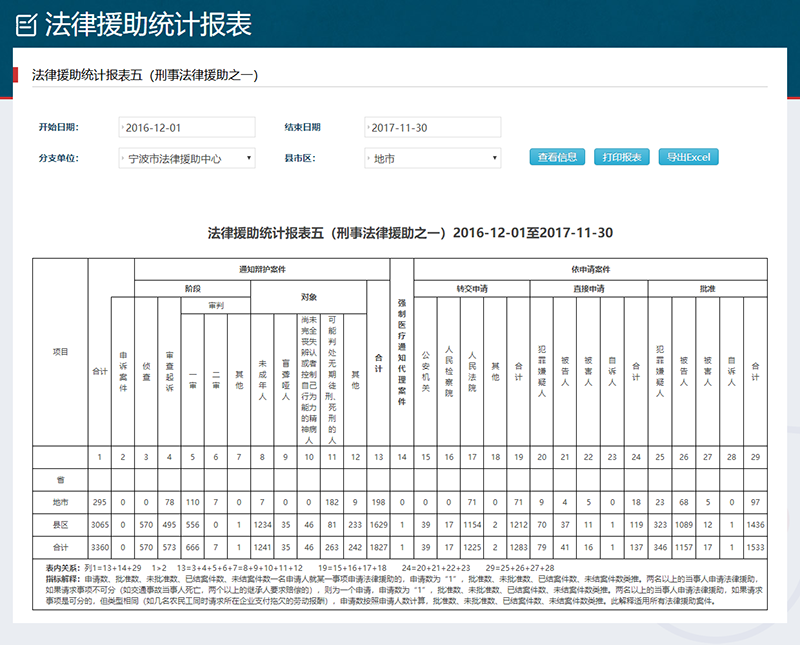Open the 县市区 dropdown

433,158
